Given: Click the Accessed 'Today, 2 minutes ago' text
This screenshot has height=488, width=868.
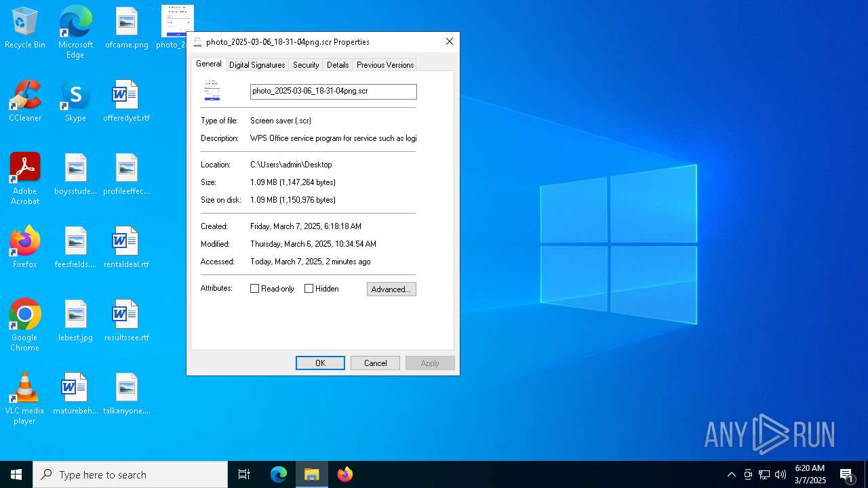Looking at the screenshot, I should click(311, 262).
